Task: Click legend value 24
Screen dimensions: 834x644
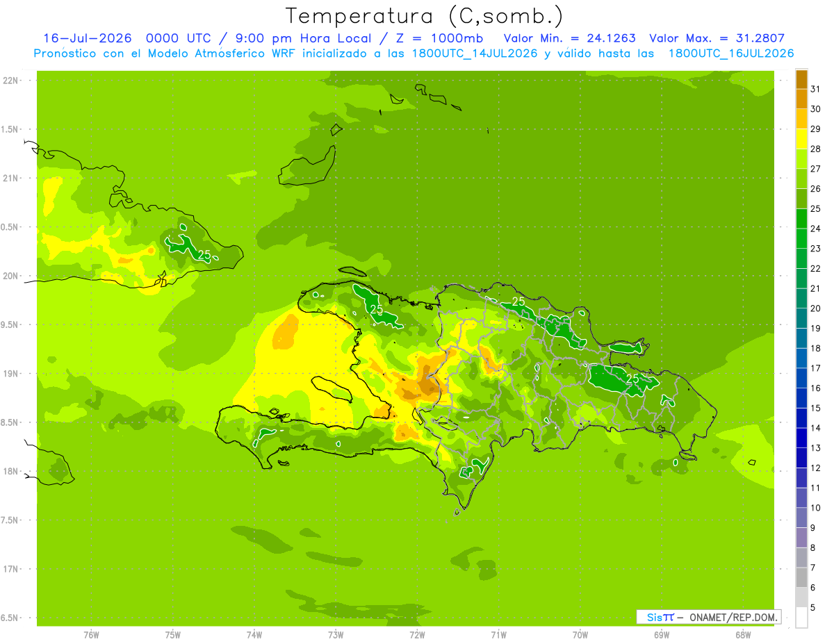Action: tap(815, 229)
